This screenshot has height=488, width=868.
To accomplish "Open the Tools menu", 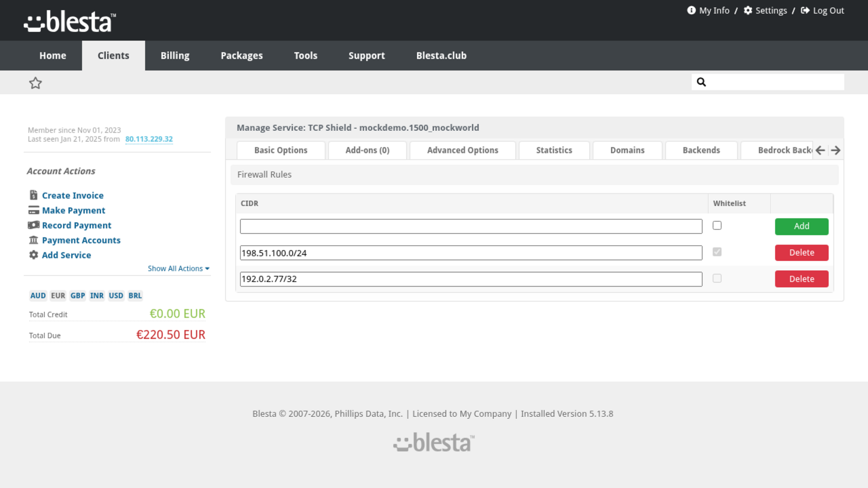I will click(x=306, y=56).
